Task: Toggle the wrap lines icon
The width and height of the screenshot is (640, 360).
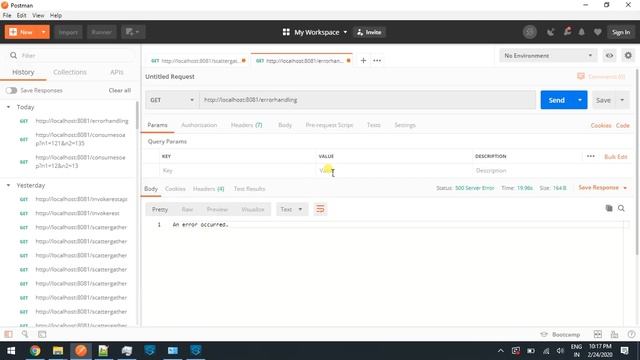Action: click(x=320, y=209)
